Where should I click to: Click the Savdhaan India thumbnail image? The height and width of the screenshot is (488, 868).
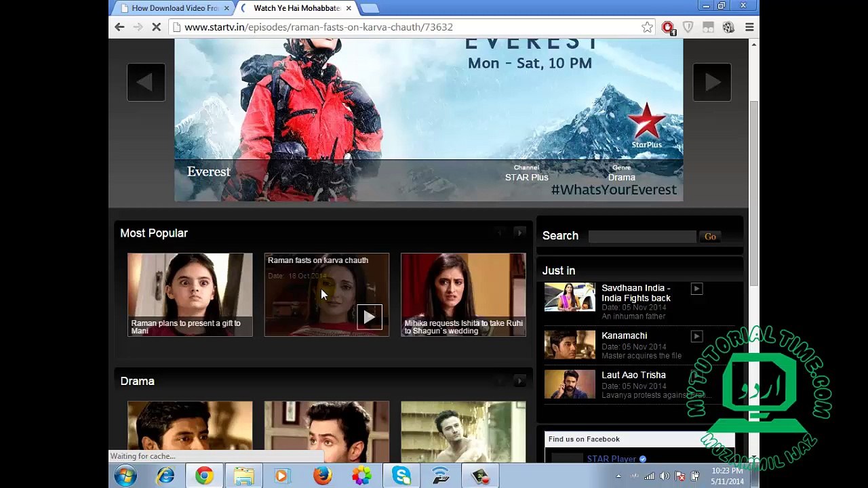pos(570,297)
